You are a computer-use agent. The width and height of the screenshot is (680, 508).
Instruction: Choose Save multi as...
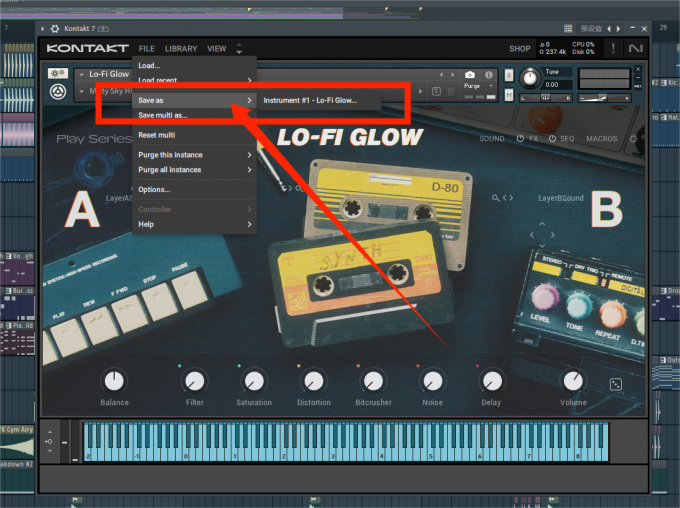click(x=194, y=115)
